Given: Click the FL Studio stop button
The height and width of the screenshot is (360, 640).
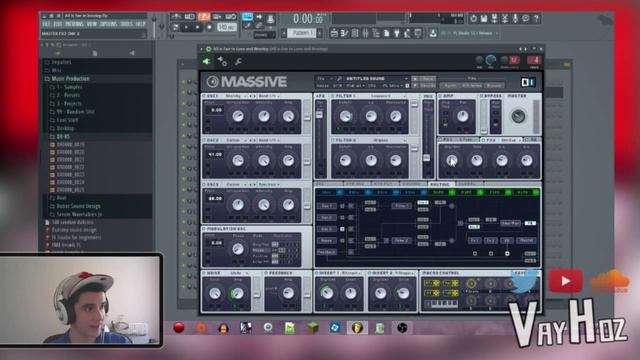Looking at the screenshot, I should point(198,27).
